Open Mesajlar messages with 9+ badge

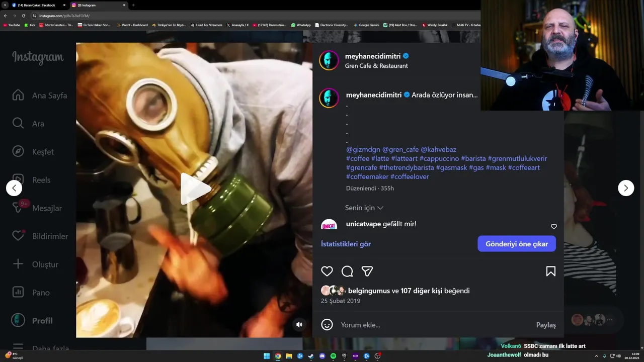point(37,208)
